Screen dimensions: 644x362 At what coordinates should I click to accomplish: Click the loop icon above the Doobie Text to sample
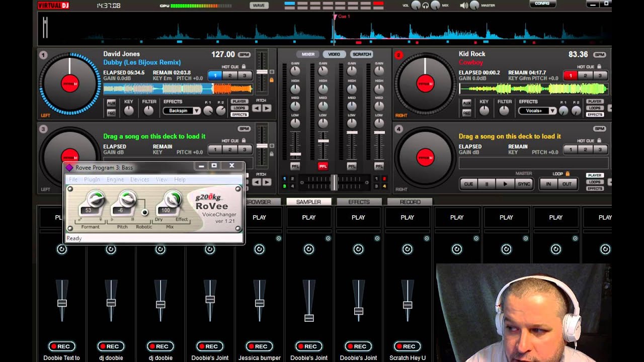click(x=61, y=249)
